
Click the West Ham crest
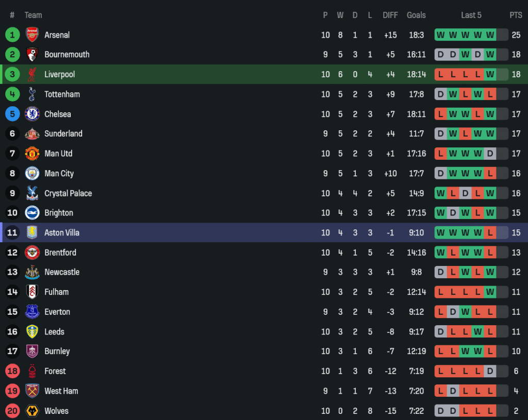32,391
